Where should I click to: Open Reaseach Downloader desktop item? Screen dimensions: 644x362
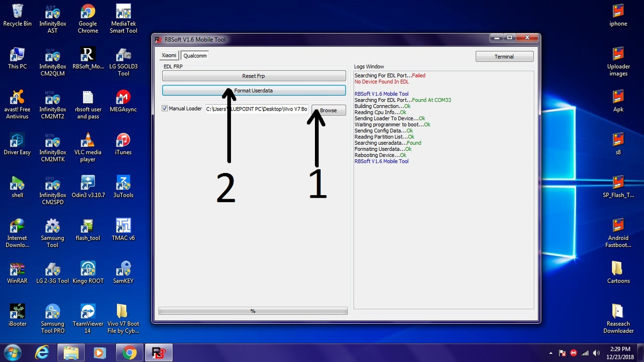(x=618, y=319)
